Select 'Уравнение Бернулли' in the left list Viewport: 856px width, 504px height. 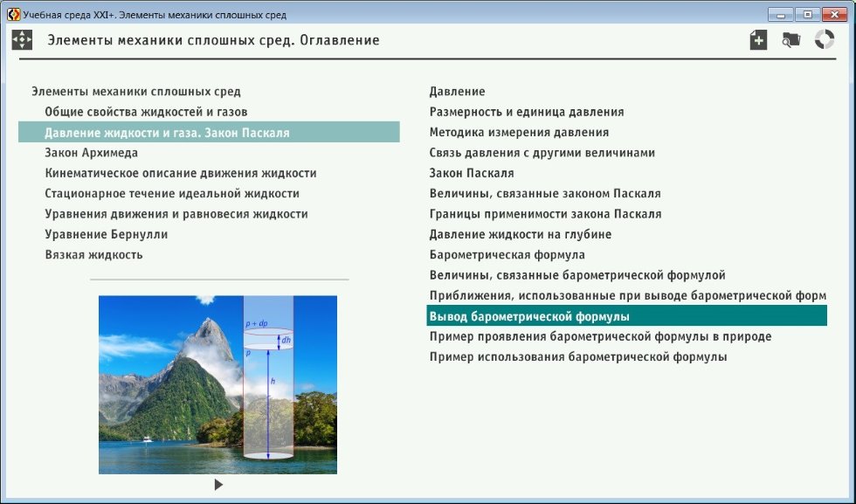click(103, 232)
